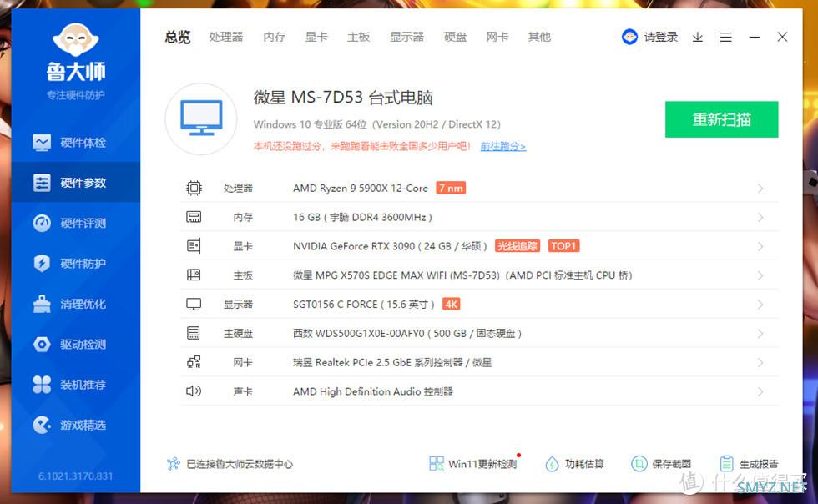Click the green 重新扫描 button

click(721, 119)
